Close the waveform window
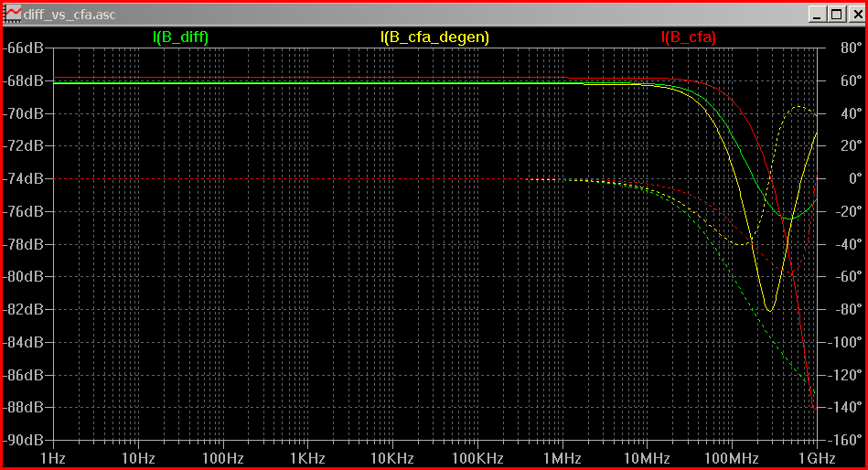This screenshot has height=470, width=868. (856, 14)
